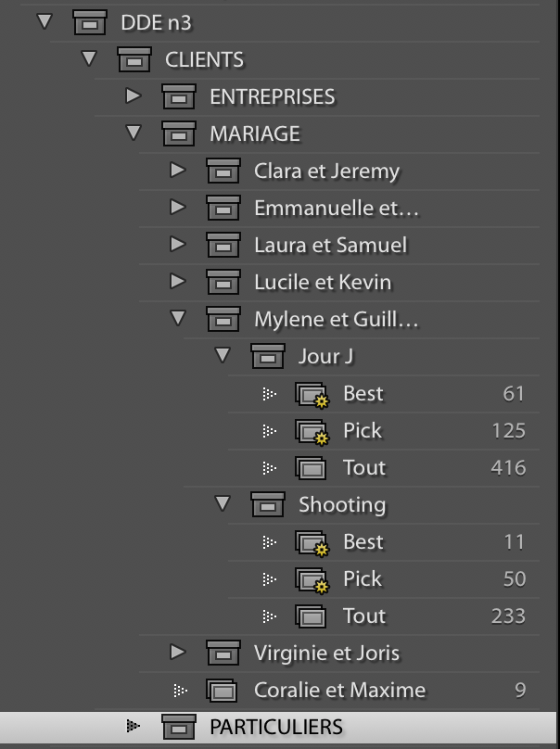The height and width of the screenshot is (749, 560).
Task: Expand the ENTREPRISES collection set
Action: coord(134,95)
